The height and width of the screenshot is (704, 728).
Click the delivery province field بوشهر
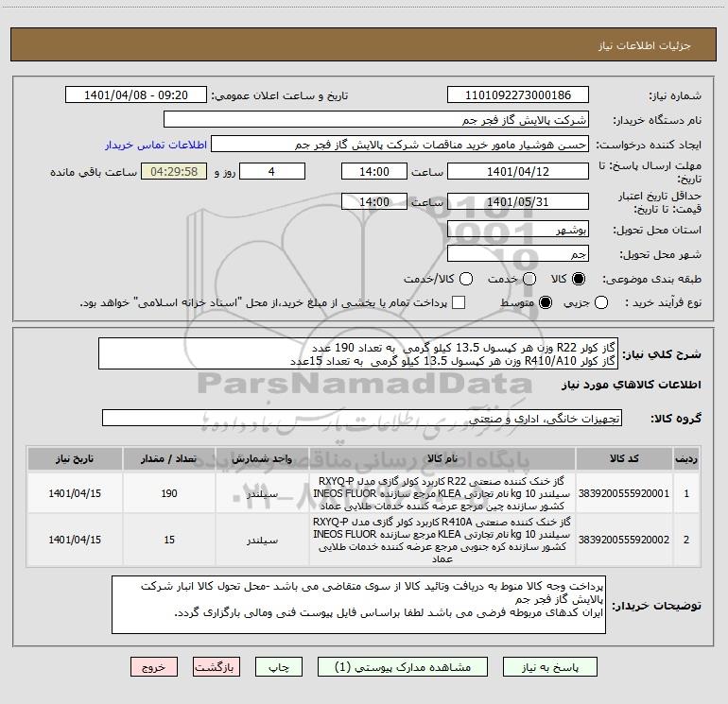tap(518, 230)
